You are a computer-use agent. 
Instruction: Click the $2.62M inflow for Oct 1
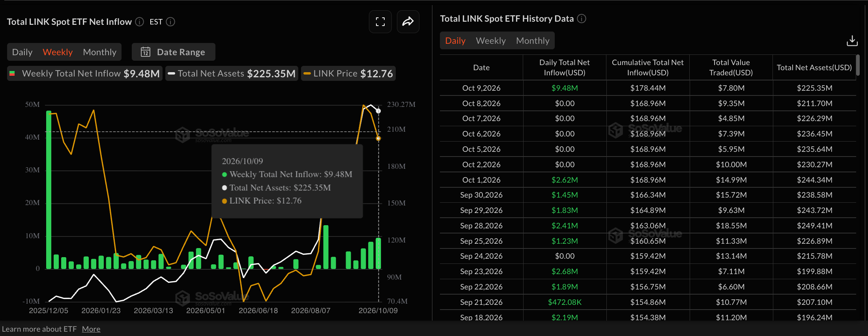[565, 180]
